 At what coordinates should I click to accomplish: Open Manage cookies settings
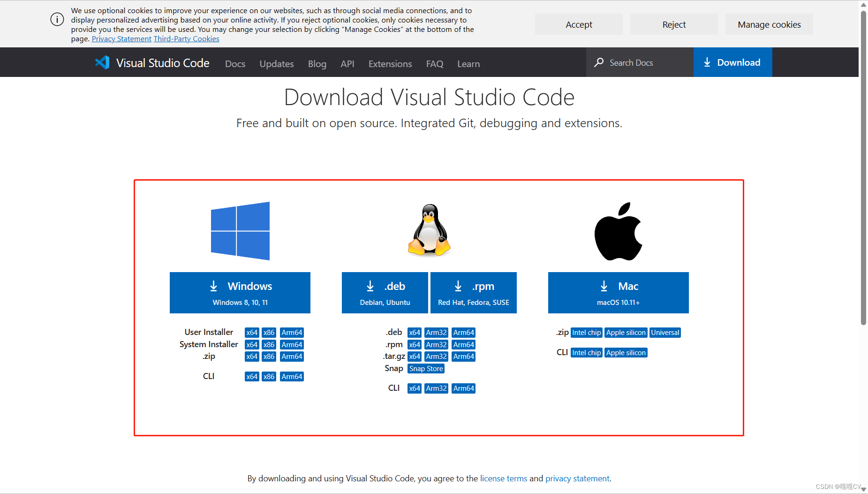(x=769, y=24)
